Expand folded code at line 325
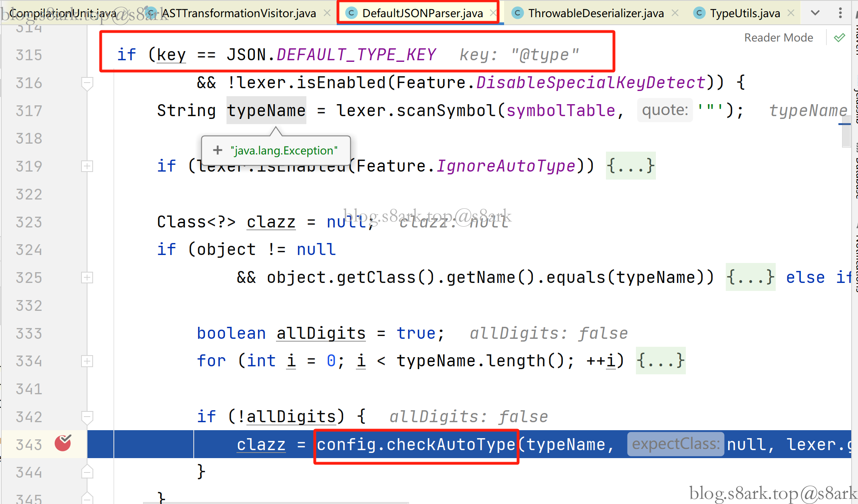This screenshot has height=504, width=858. [x=87, y=278]
